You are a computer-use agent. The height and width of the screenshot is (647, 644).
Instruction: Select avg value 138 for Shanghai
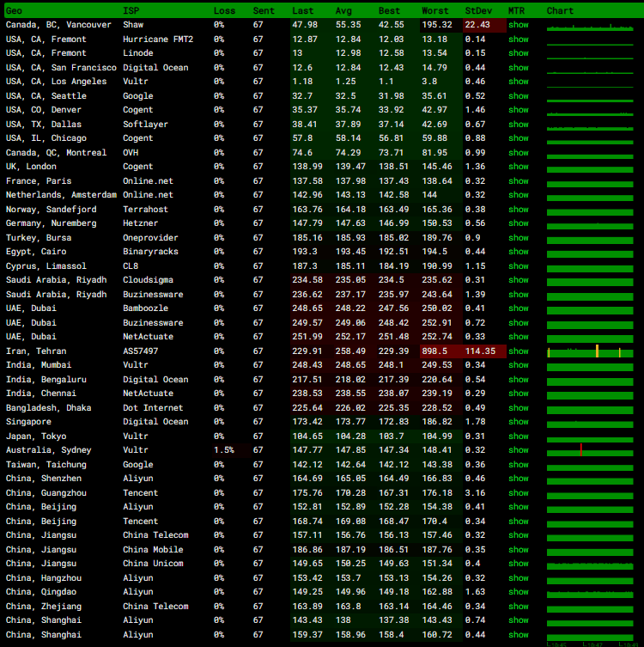[343, 620]
